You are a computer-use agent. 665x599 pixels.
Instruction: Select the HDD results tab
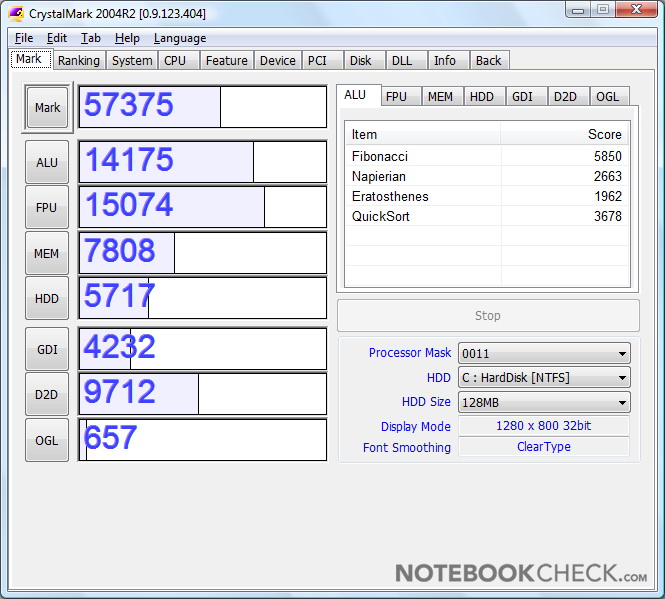click(484, 97)
